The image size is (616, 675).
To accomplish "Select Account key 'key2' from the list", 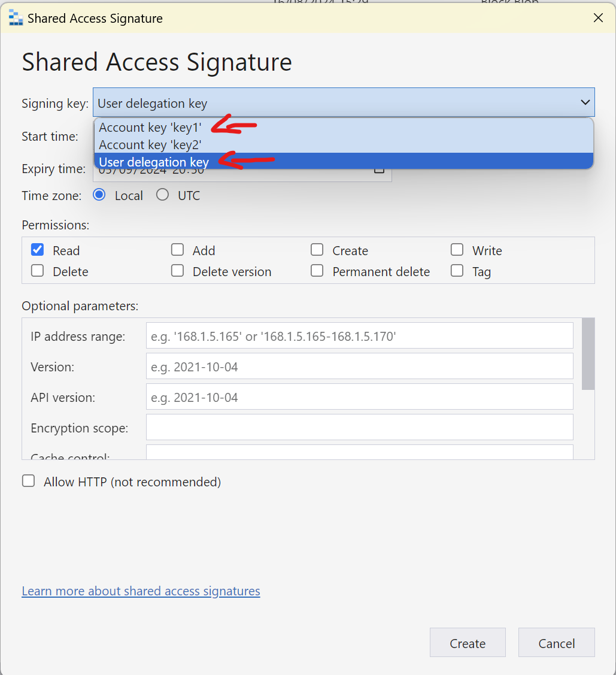I will pyautogui.click(x=150, y=144).
